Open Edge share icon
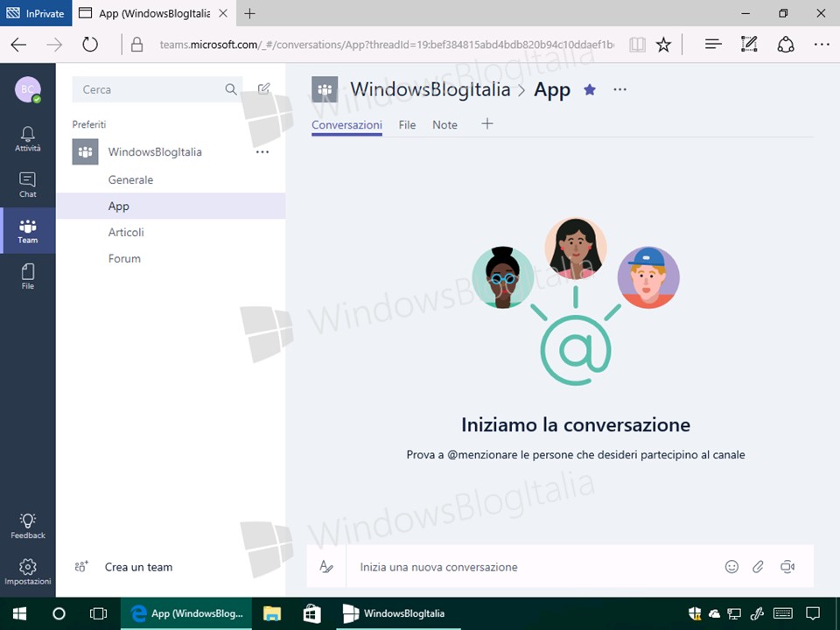Image resolution: width=840 pixels, height=630 pixels. pos(786,45)
